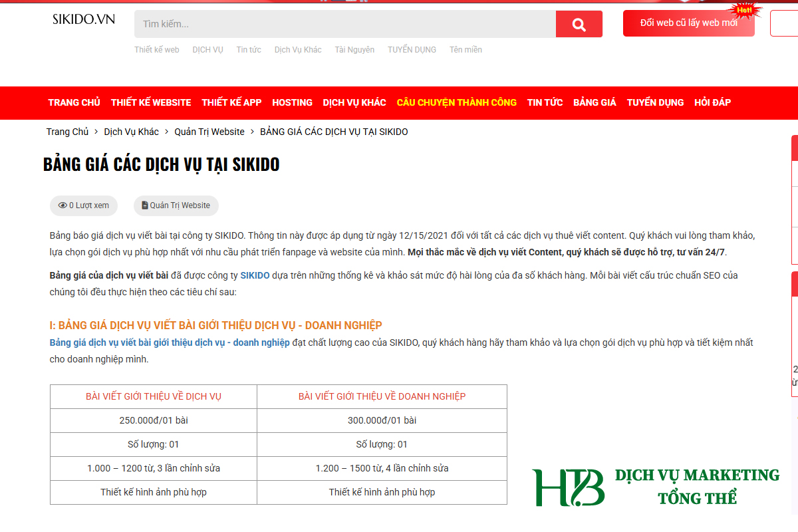Image resolution: width=798 pixels, height=532 pixels.
Task: Open the THIẾT KẾ WEBSITE menu
Action: pos(151,102)
